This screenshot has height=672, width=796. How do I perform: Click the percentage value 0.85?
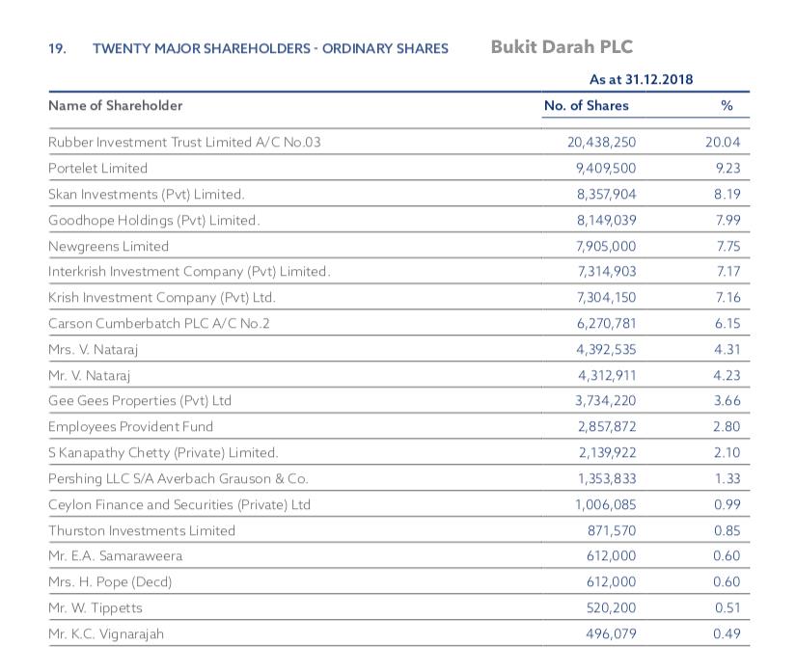point(727,531)
